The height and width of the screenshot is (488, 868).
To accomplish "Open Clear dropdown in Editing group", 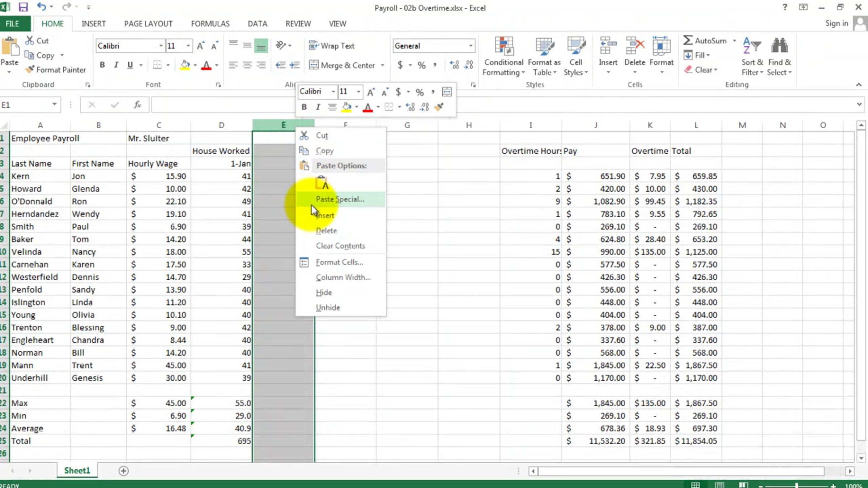I will [701, 70].
